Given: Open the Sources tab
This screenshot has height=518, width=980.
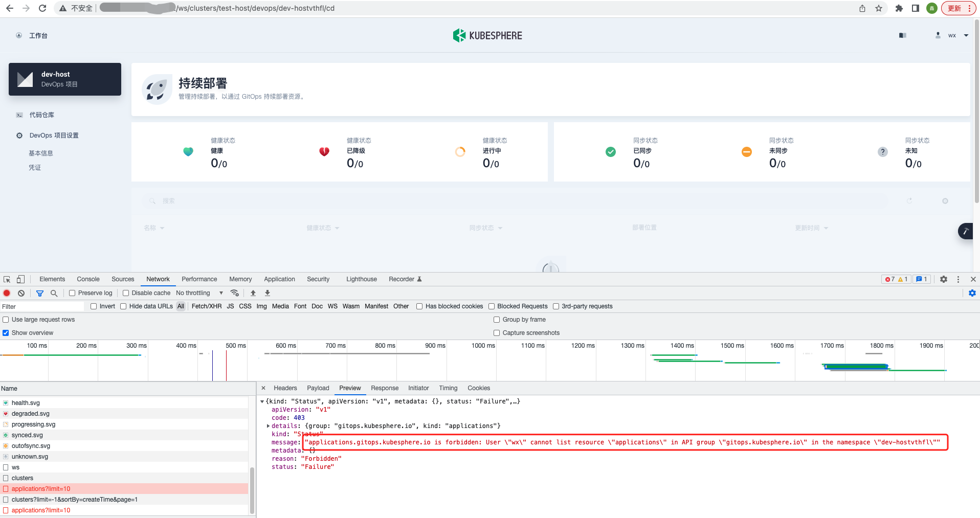Looking at the screenshot, I should (123, 279).
